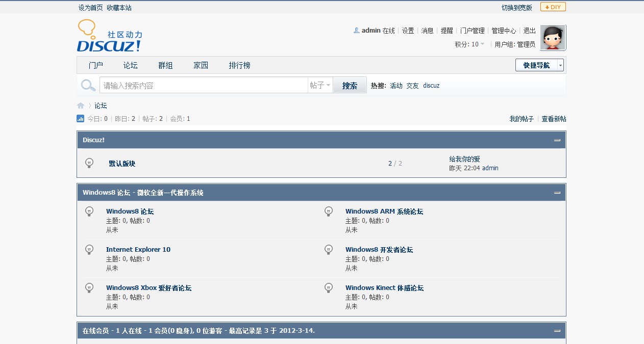Click the icon beside Internet Explorer 10
This screenshot has width=644, height=344.
(89, 249)
